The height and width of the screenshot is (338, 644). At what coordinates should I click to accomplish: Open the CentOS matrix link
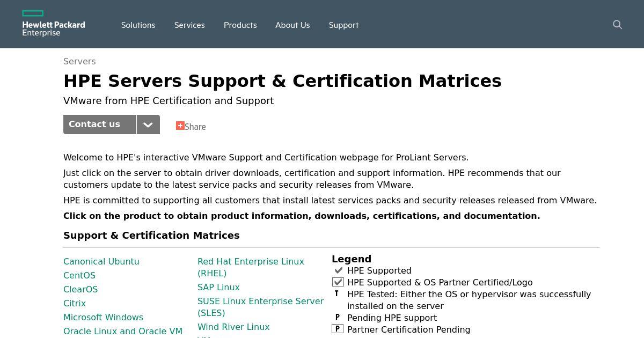tap(79, 275)
